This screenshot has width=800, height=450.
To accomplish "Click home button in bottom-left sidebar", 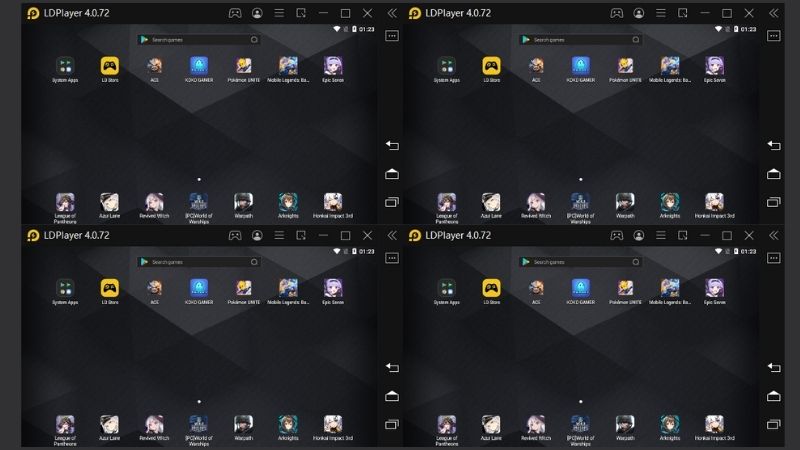I will pyautogui.click(x=392, y=396).
